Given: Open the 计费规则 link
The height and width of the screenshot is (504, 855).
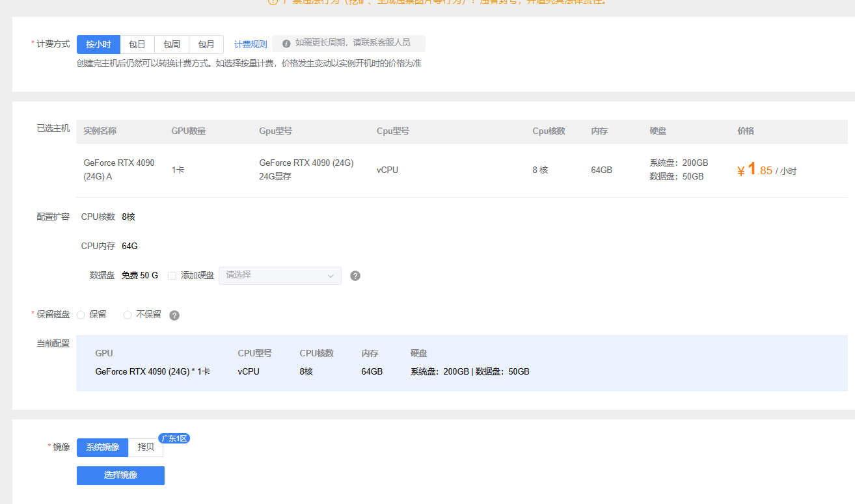Looking at the screenshot, I should pos(251,44).
